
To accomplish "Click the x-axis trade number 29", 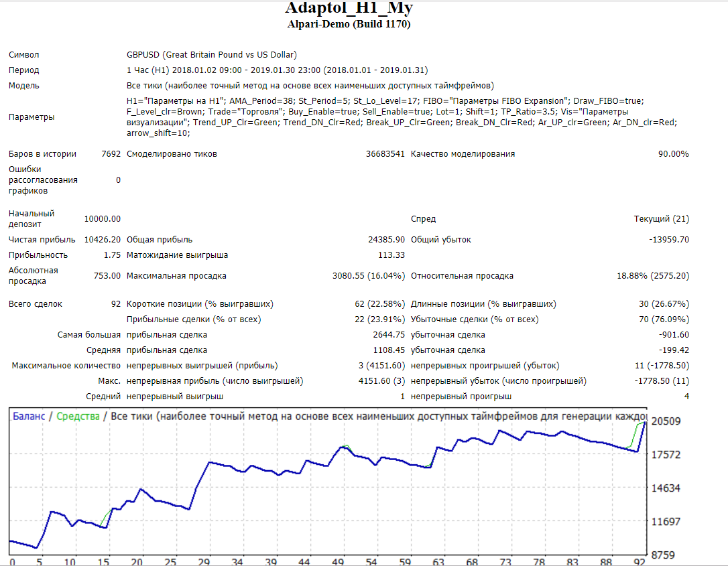I will pyautogui.click(x=203, y=562).
